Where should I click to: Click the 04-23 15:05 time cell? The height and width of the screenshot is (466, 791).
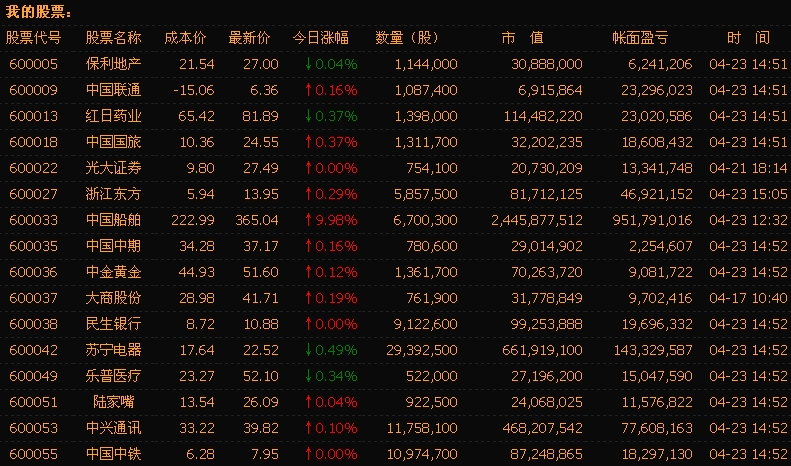click(x=748, y=194)
